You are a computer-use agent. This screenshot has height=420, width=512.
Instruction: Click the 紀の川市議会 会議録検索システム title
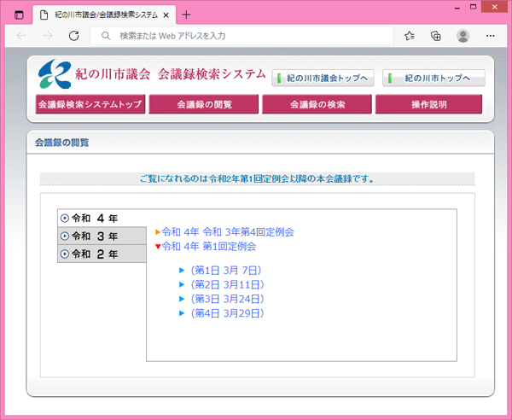click(x=171, y=74)
